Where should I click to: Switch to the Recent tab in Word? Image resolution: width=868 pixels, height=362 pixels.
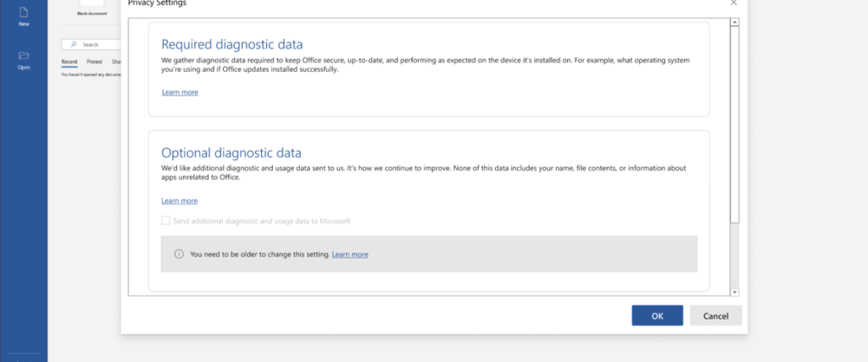[x=70, y=62]
